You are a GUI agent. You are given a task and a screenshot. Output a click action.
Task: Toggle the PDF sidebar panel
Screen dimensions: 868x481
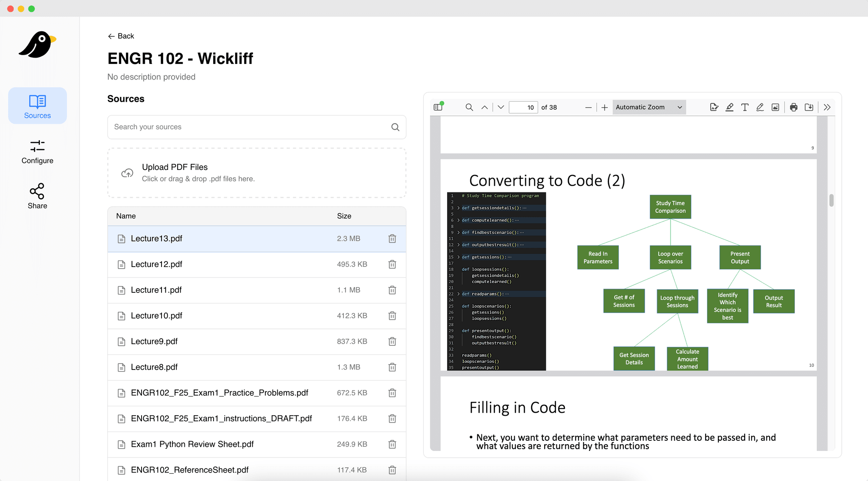(x=438, y=107)
